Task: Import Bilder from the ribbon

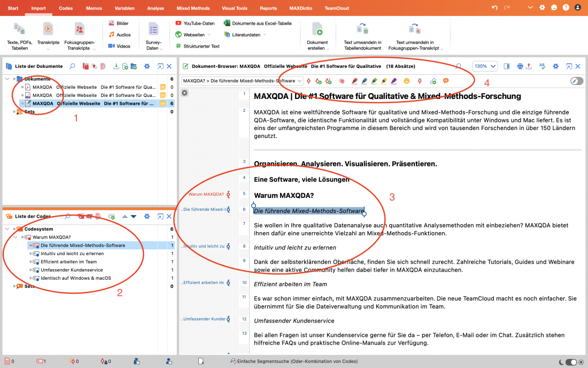Action: coord(119,23)
